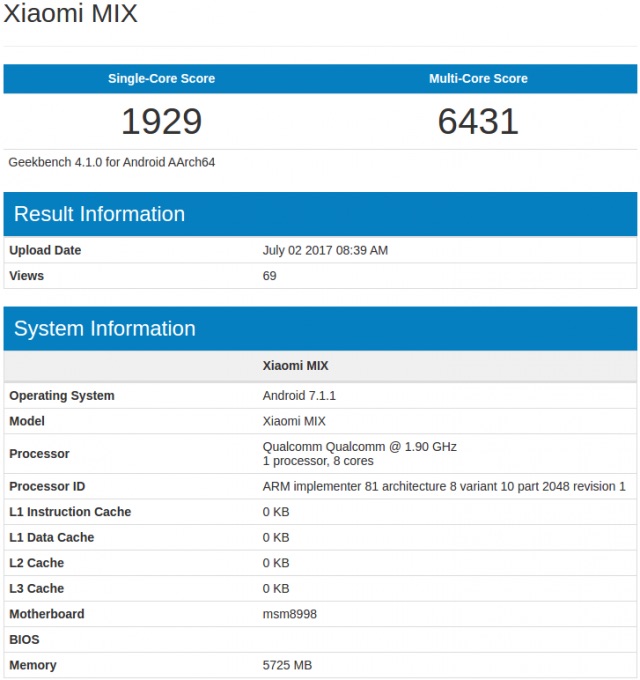This screenshot has width=640, height=680.
Task: Click the Geekbench 4.1.0 for Android text
Action: pyautogui.click(x=111, y=162)
